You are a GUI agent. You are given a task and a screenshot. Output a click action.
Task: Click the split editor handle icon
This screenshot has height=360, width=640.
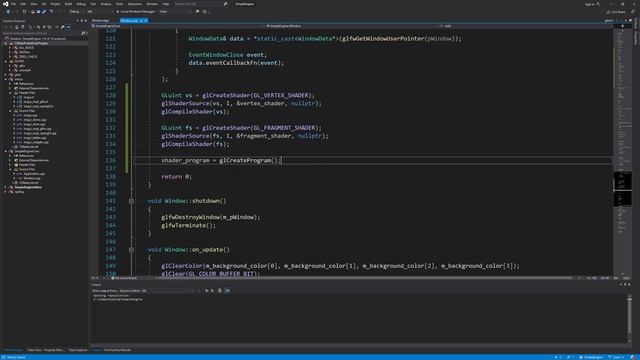coord(622,26)
